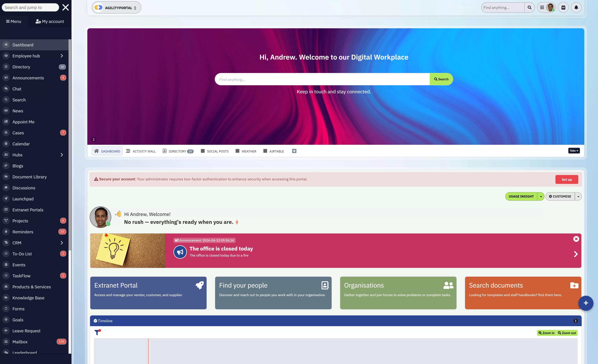
Task: Click the announcement megaphone circle icon
Action: [180, 252]
